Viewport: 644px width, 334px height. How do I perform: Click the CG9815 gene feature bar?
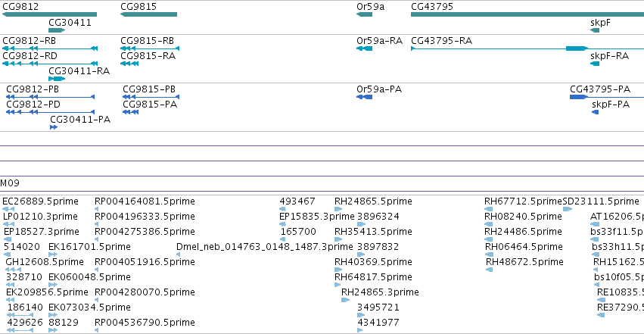click(x=148, y=14)
